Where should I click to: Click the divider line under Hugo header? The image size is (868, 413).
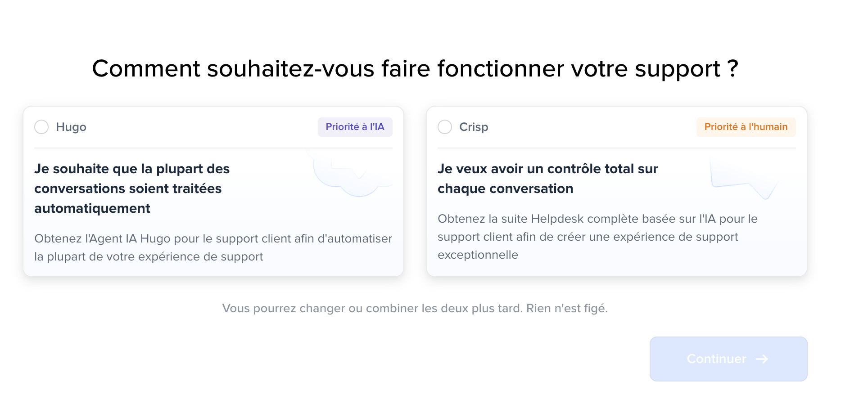(x=213, y=148)
